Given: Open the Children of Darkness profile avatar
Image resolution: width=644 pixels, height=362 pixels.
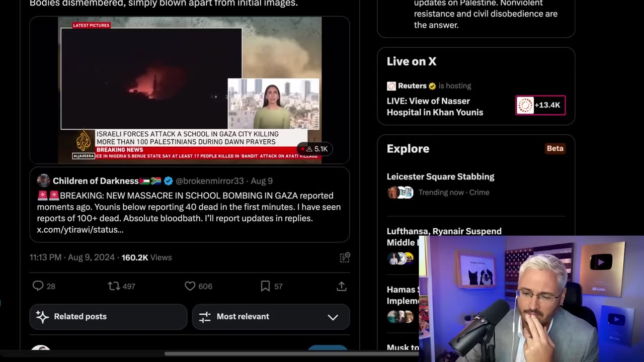Looking at the screenshot, I should 43,180.
